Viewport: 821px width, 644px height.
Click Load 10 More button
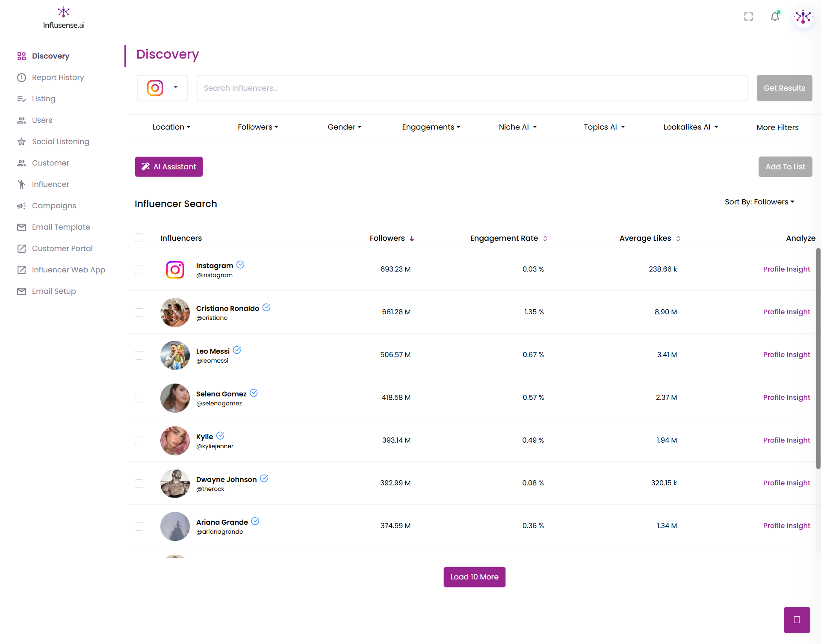(474, 577)
